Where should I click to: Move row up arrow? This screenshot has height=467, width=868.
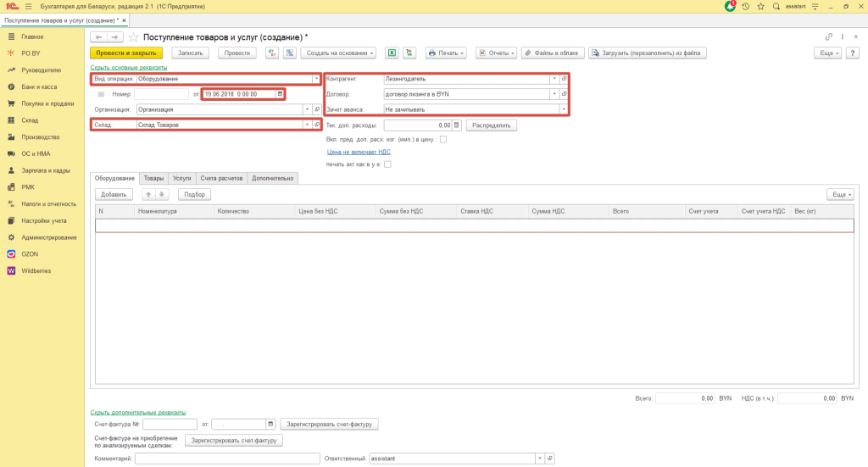tap(148, 194)
